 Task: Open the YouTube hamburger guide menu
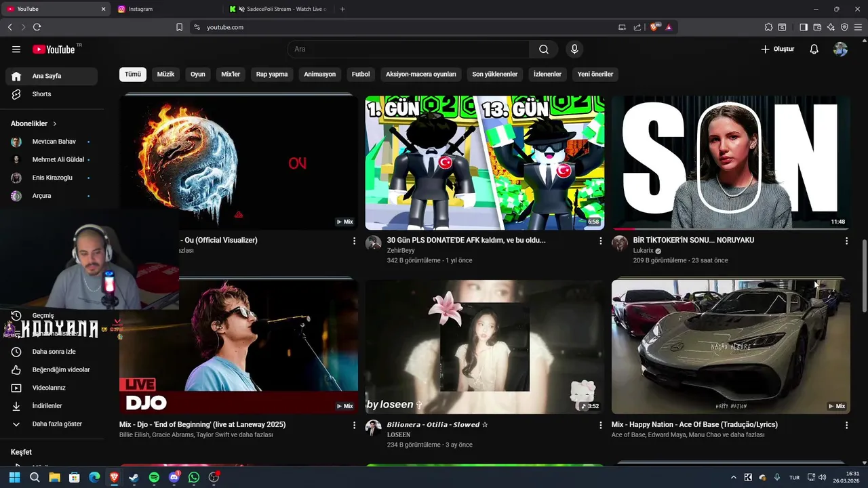point(16,49)
